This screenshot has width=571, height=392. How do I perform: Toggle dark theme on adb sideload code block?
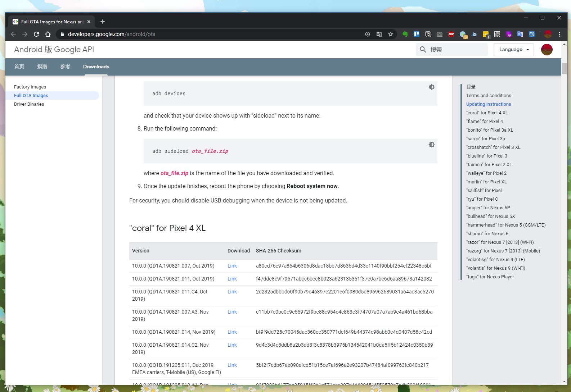tap(431, 145)
